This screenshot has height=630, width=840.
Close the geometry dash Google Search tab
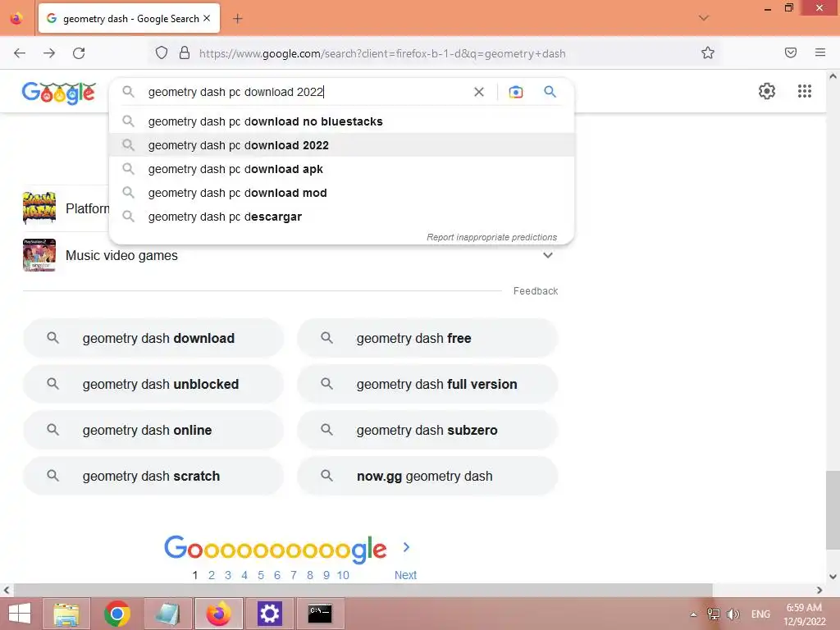tap(207, 18)
